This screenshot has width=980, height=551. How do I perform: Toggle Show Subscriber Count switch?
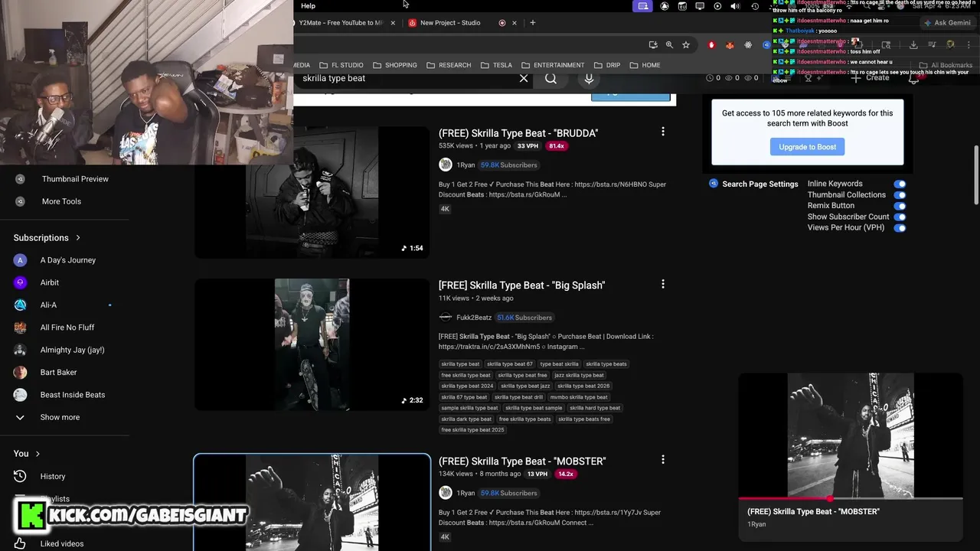900,217
